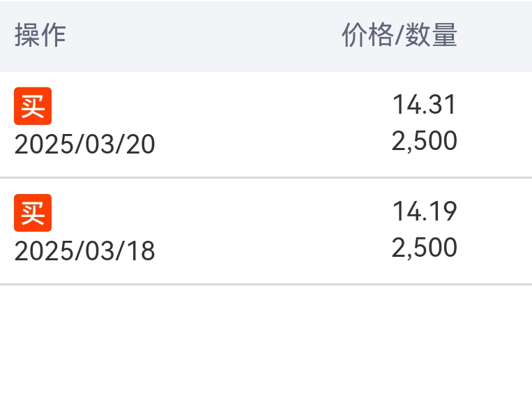
Task: Click the blank middle space of the 14.19 row
Action: (x=271, y=231)
